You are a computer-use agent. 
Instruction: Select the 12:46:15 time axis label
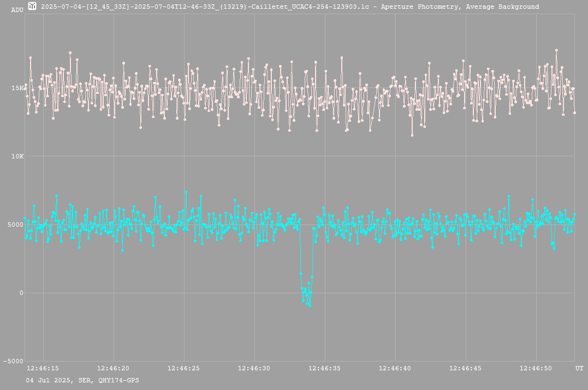[x=43, y=369]
